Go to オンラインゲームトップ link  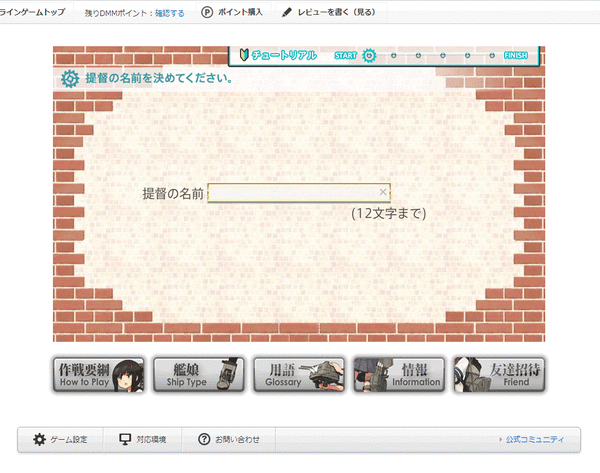point(32,12)
